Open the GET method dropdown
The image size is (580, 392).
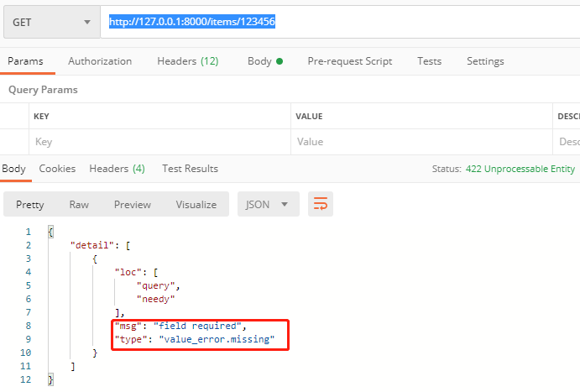[x=52, y=23]
